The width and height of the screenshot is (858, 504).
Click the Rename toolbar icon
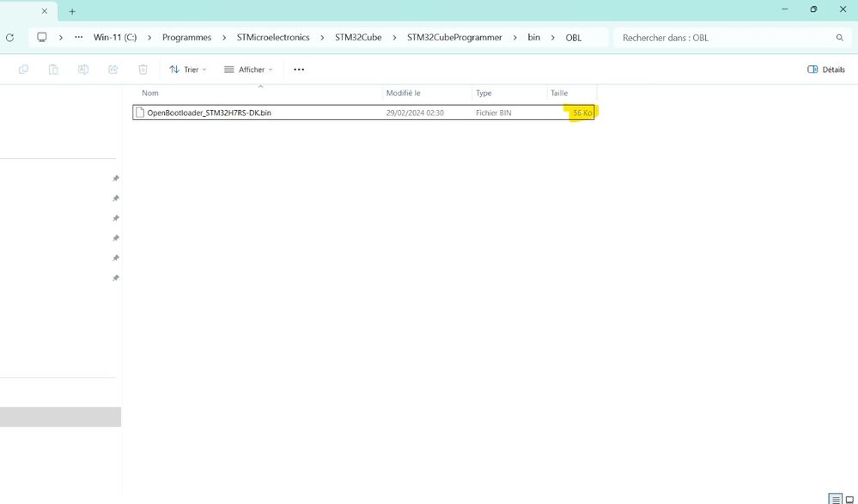click(x=83, y=70)
